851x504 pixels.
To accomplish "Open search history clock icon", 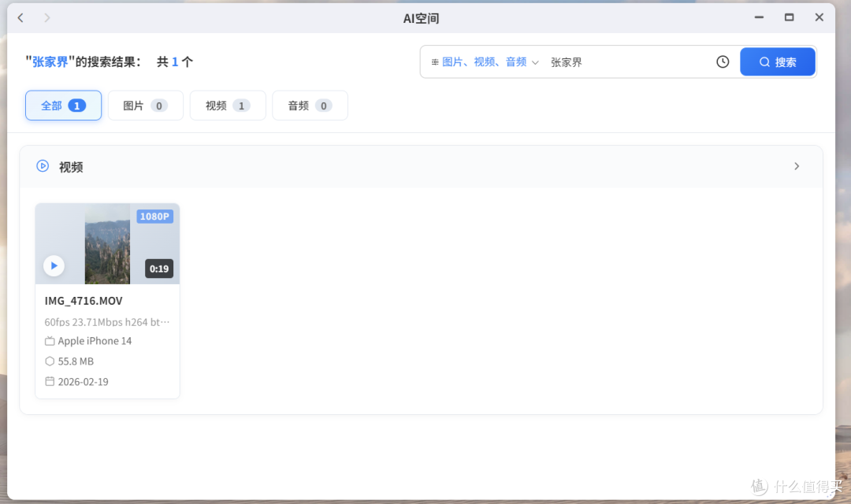I will point(723,62).
